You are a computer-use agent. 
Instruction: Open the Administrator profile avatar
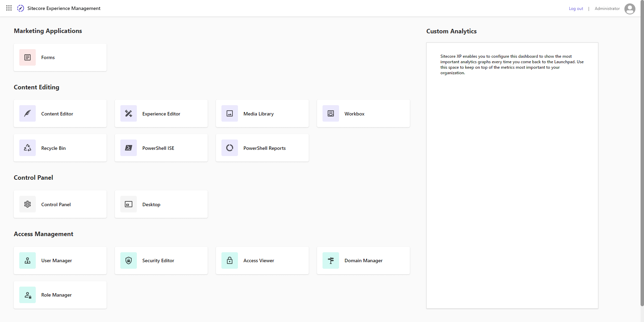[630, 9]
